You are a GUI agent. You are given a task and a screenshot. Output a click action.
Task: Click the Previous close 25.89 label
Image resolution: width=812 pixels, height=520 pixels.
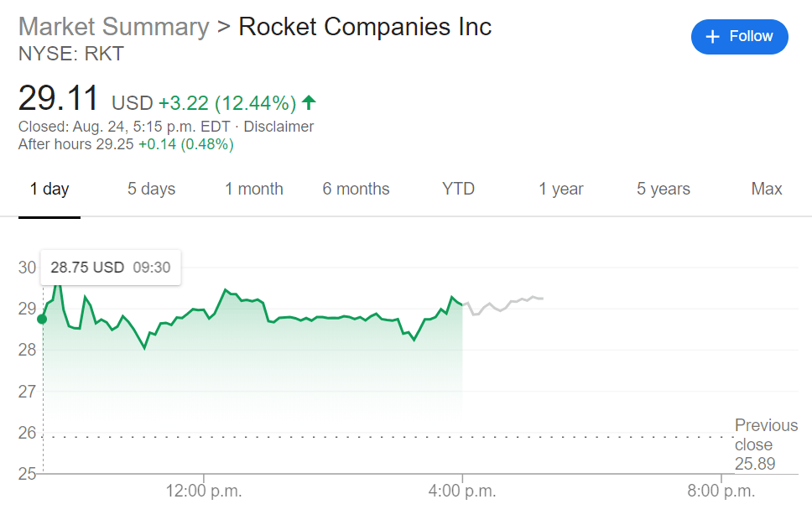pyautogui.click(x=754, y=445)
